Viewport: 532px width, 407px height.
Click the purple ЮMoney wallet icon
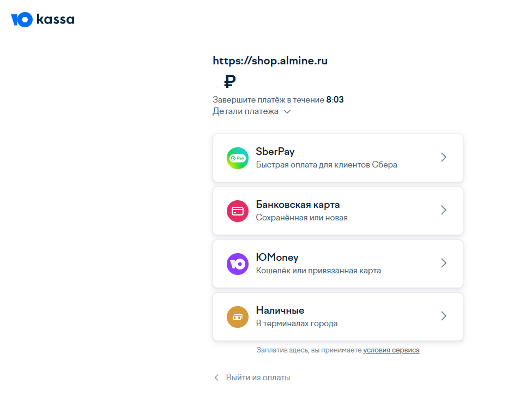[237, 264]
